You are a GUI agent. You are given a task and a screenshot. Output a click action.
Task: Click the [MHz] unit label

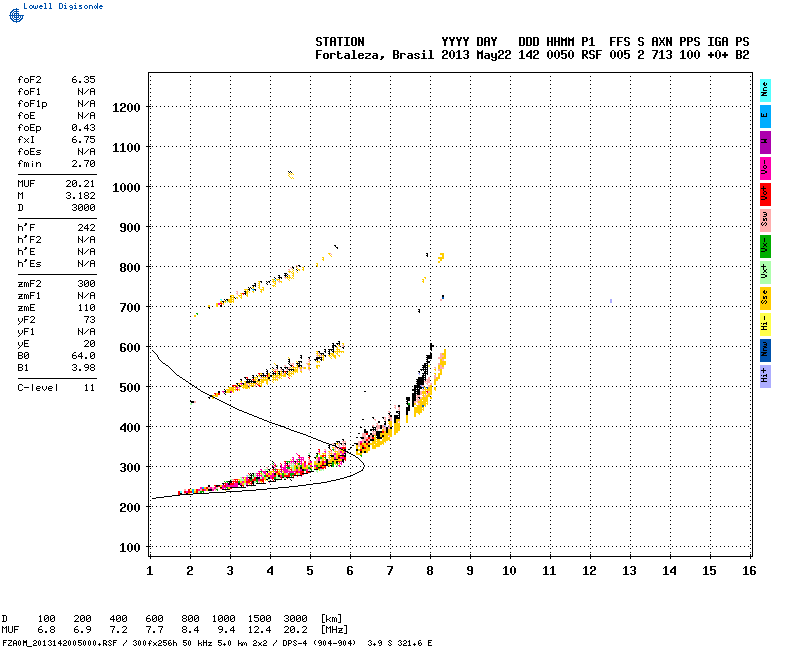point(334,630)
